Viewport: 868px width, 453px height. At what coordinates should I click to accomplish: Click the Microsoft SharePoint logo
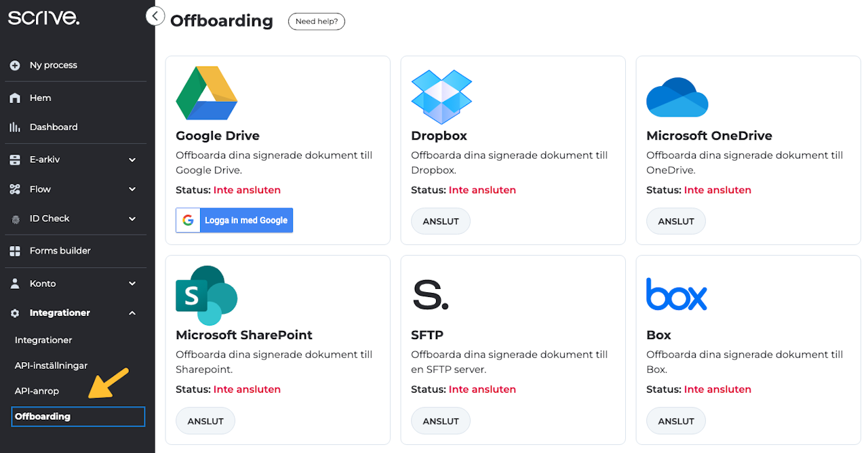click(x=207, y=295)
